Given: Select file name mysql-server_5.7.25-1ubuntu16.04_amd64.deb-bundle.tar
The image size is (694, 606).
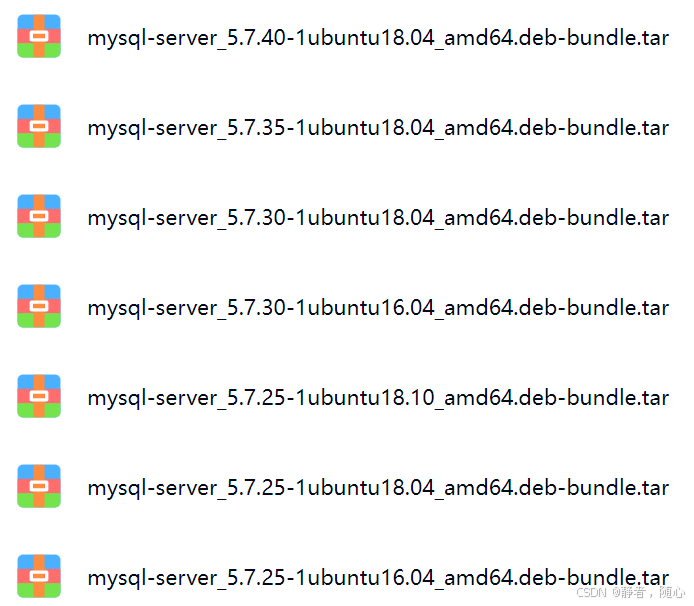Looking at the screenshot, I should point(378,578).
